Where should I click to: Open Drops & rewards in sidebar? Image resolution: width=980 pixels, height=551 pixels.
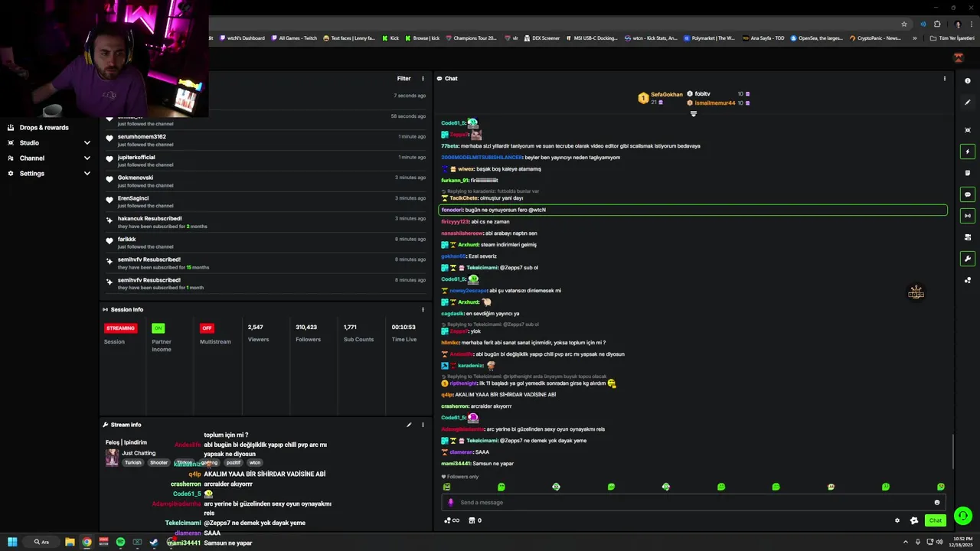tap(38, 128)
